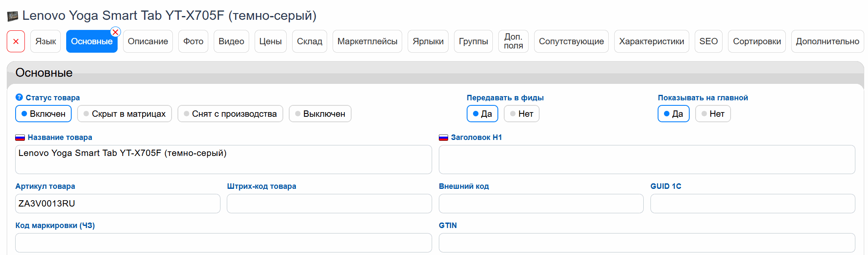Click into the Заголовок H1 text field
This screenshot has height=255, width=868.
point(647,159)
